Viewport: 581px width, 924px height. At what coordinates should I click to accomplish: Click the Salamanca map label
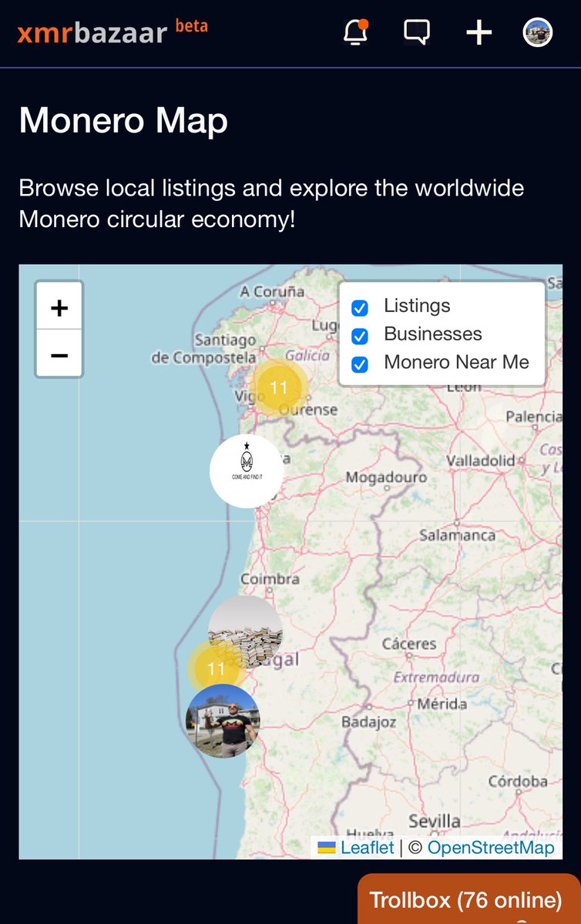457,534
